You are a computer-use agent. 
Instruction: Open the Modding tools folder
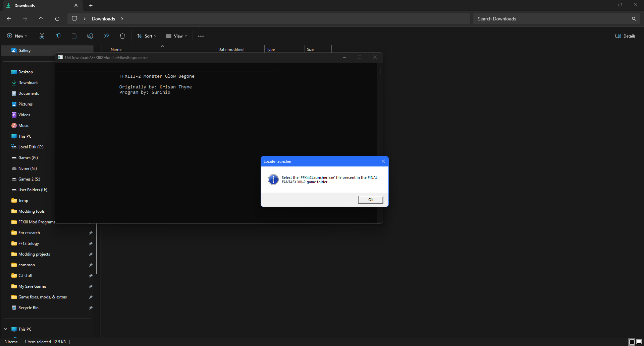29,211
